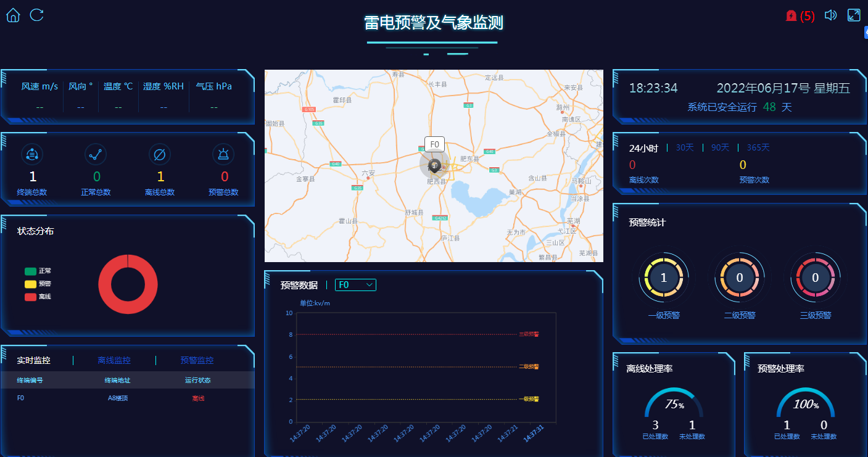Click the 终端总数 terminal count icon
The width and height of the screenshot is (868, 457).
[x=32, y=154]
